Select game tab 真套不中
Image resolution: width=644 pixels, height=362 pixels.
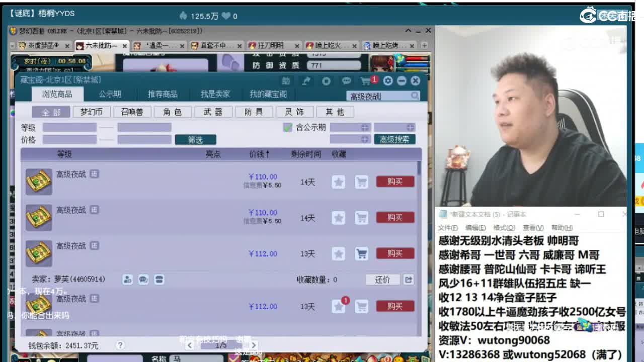click(x=216, y=46)
